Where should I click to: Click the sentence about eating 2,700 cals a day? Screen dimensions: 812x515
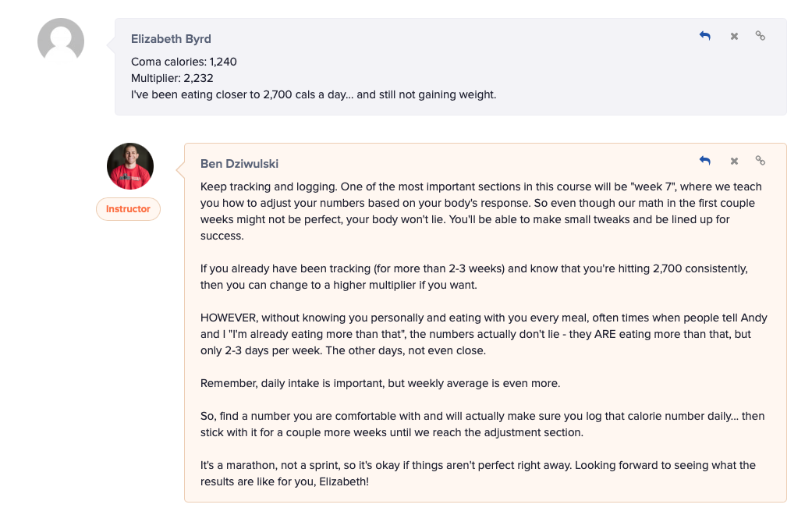click(x=314, y=95)
